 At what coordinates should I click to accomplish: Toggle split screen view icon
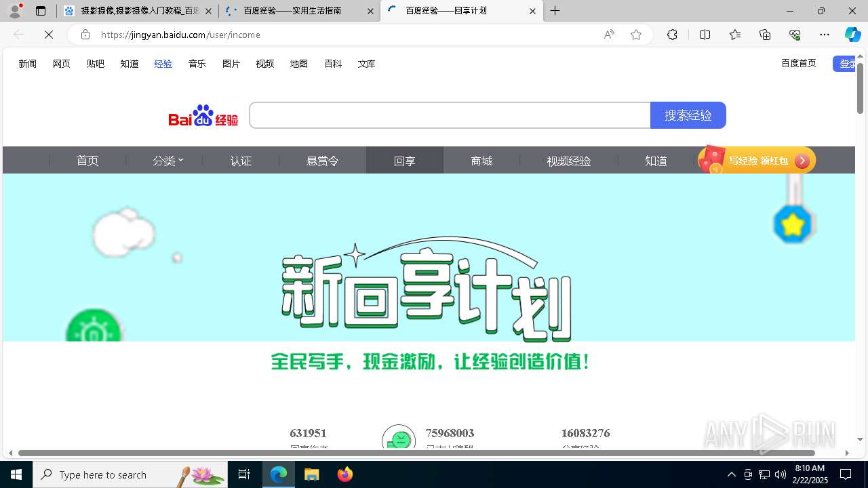pyautogui.click(x=705, y=35)
